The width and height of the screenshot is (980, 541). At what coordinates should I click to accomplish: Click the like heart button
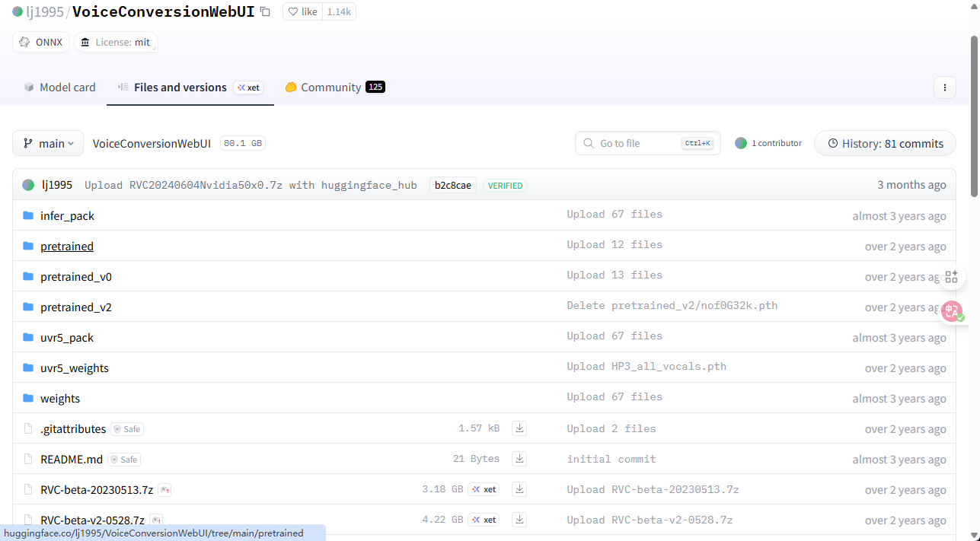pos(302,11)
